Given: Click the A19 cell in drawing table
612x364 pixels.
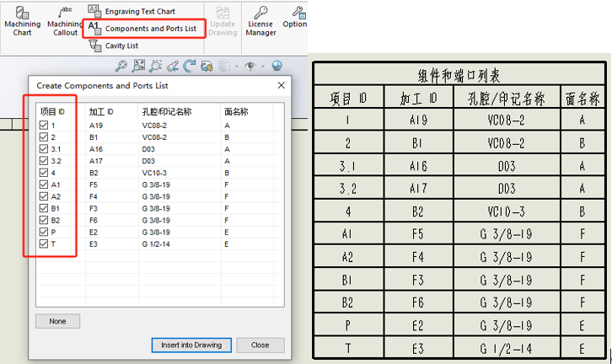Looking at the screenshot, I should pos(418,120).
